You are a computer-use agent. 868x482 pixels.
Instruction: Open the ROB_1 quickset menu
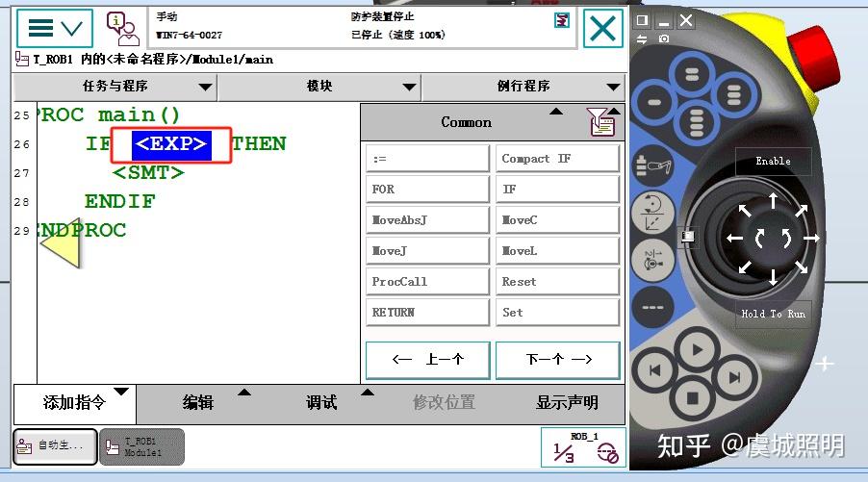(x=583, y=447)
